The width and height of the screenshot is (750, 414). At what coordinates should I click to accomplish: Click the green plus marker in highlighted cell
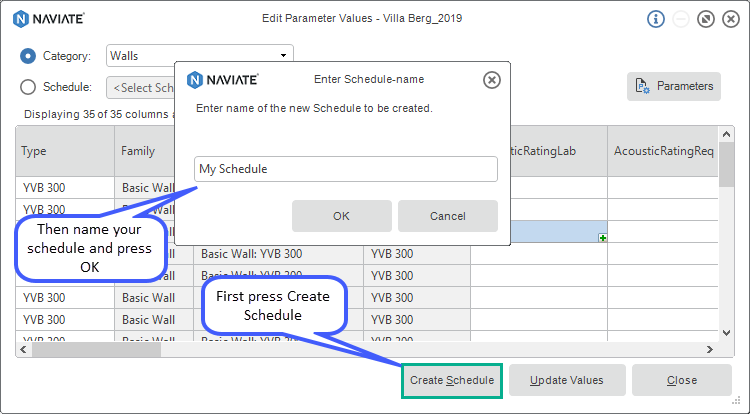pos(602,237)
